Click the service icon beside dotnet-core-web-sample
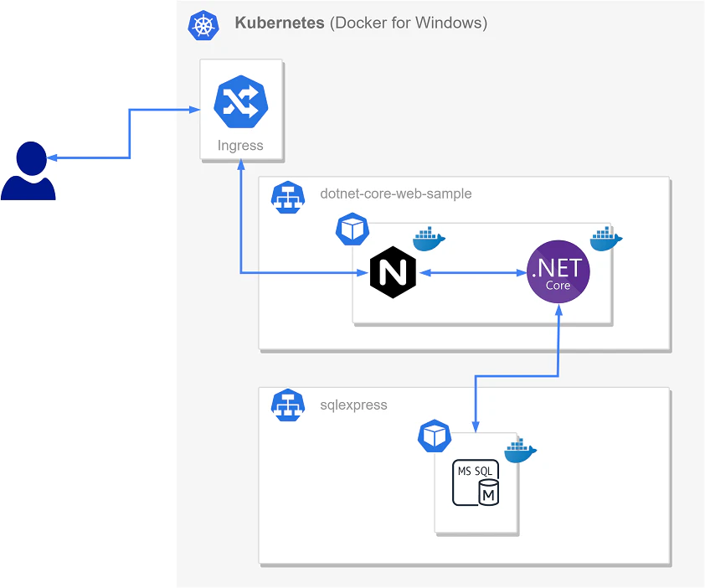This screenshot has width=705, height=588. pyautogui.click(x=288, y=197)
